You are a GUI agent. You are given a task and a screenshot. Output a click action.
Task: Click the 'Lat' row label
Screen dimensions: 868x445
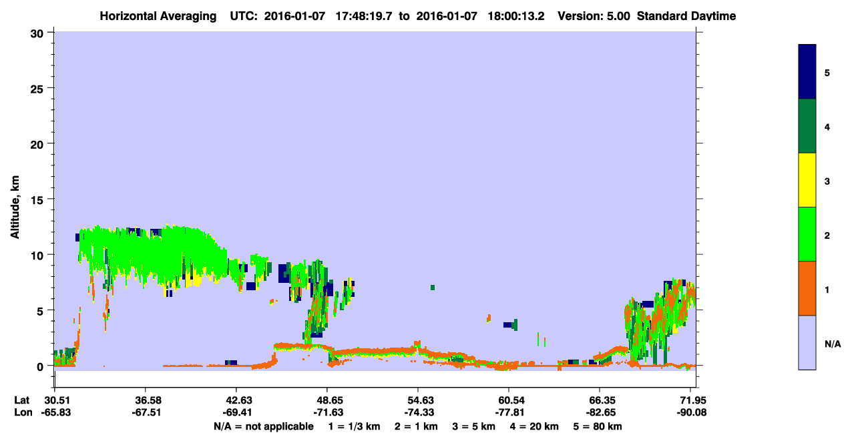pos(21,400)
